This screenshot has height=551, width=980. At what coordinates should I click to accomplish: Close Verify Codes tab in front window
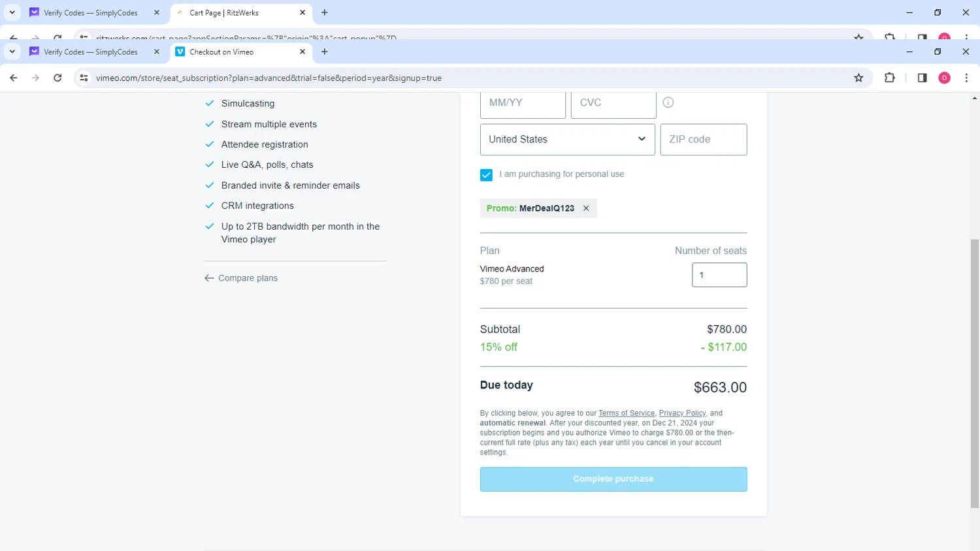(157, 52)
